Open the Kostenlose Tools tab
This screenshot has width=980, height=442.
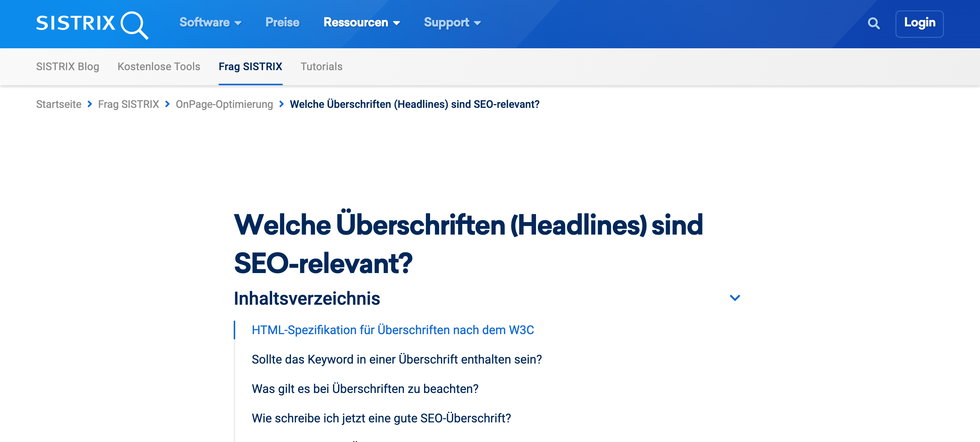click(159, 66)
